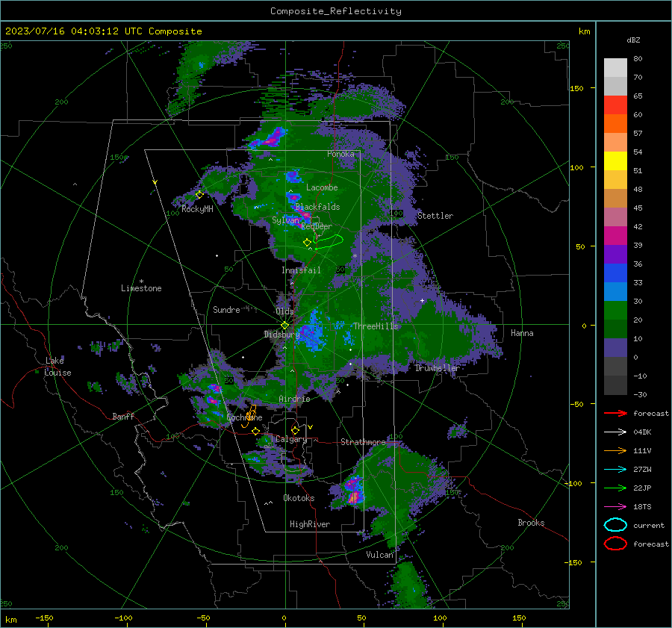Select the Lake Louise label
Screen dimensions: 672x628
coord(57,367)
